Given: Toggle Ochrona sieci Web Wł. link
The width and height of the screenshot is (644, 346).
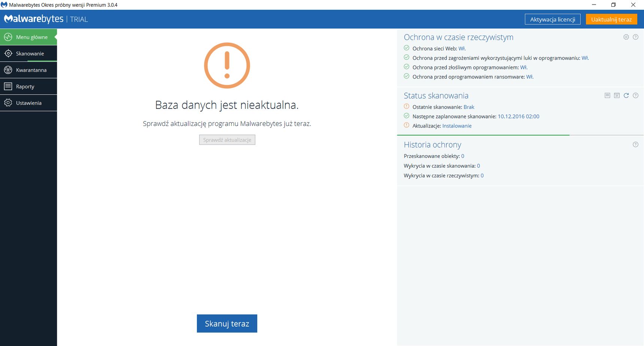Looking at the screenshot, I should click(462, 48).
